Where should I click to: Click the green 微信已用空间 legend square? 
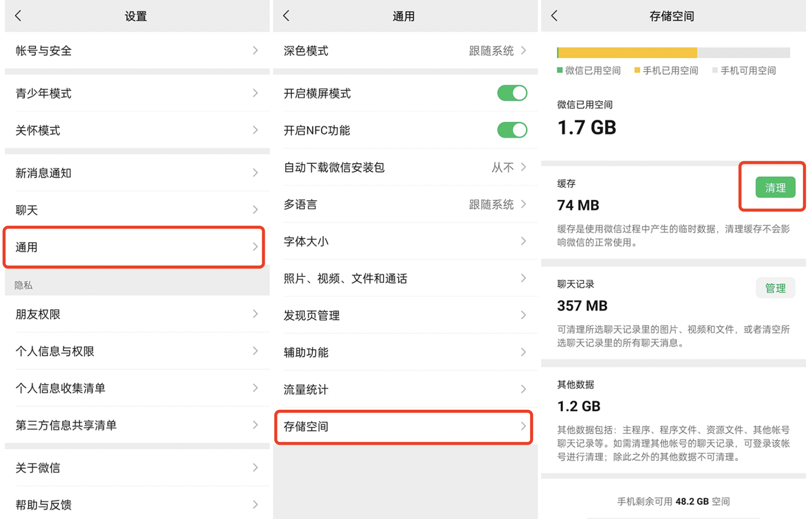(560, 70)
